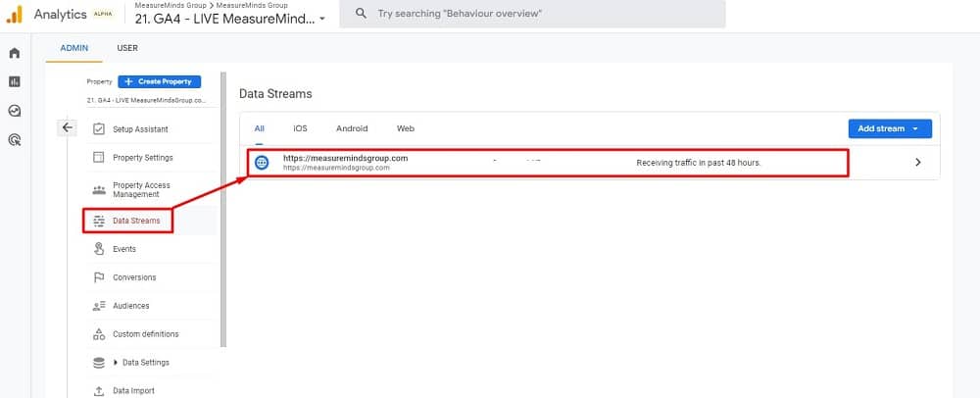Filter streams by the Android tab
This screenshot has width=980, height=398.
coord(352,128)
